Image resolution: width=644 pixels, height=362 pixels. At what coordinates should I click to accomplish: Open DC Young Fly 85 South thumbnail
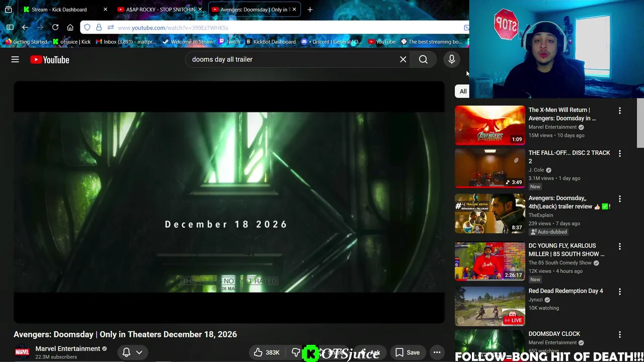point(490,261)
